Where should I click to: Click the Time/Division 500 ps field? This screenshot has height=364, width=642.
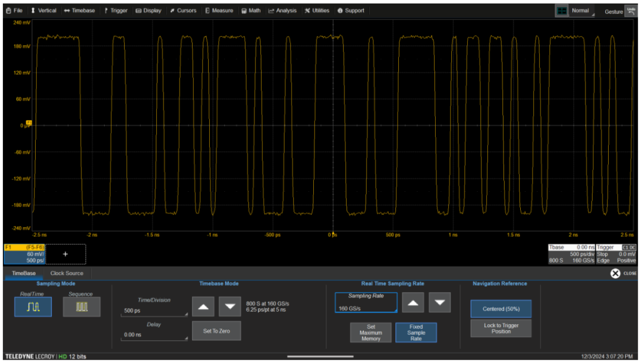click(x=155, y=311)
